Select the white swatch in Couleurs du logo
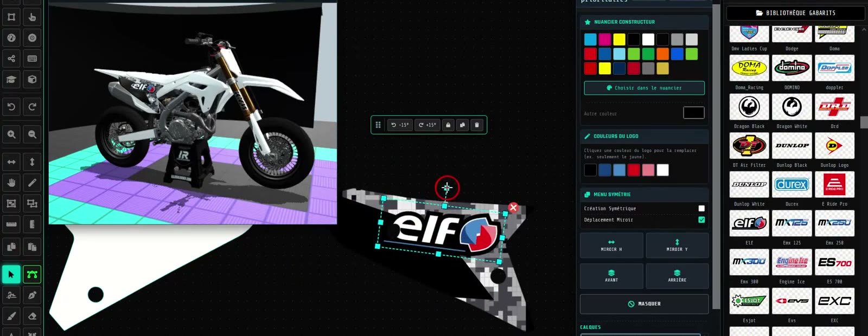Image resolution: width=868 pixels, height=336 pixels. [x=662, y=170]
